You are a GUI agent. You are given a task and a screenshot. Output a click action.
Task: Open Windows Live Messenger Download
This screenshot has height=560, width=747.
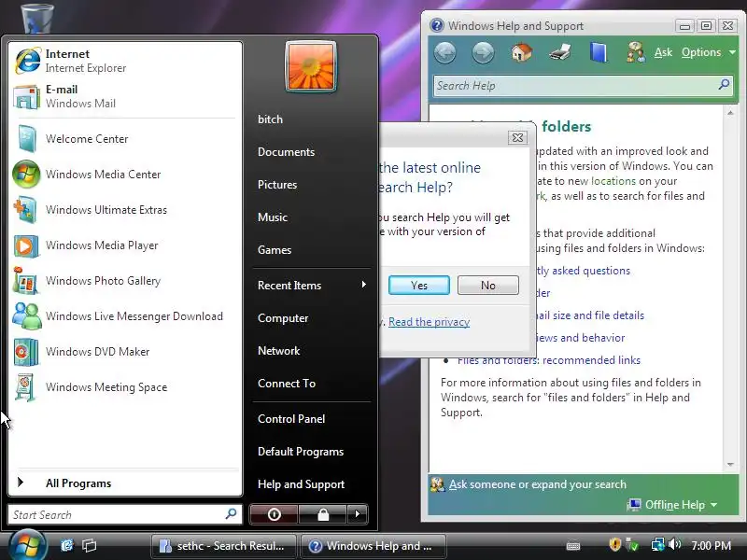125,316
